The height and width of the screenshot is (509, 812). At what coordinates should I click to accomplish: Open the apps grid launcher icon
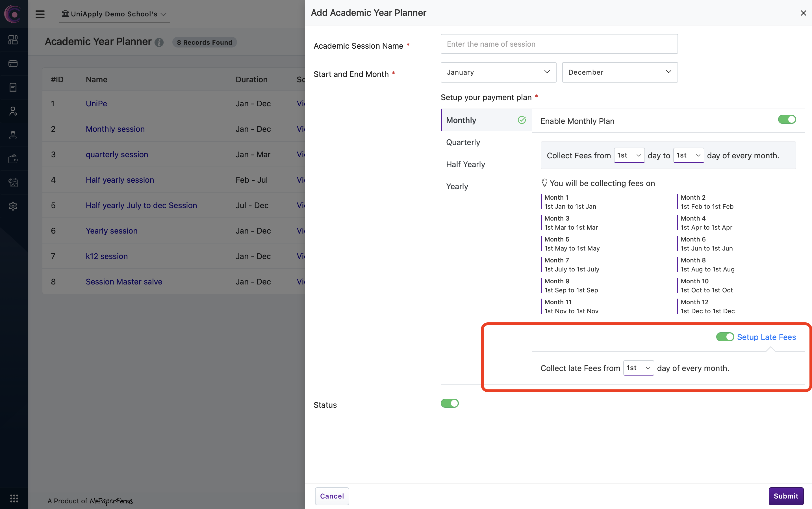click(x=14, y=498)
